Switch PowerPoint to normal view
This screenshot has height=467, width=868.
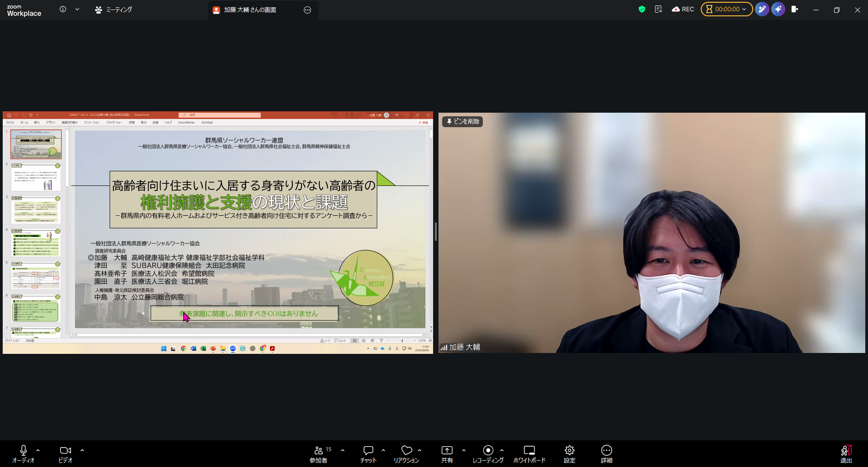(x=355, y=340)
